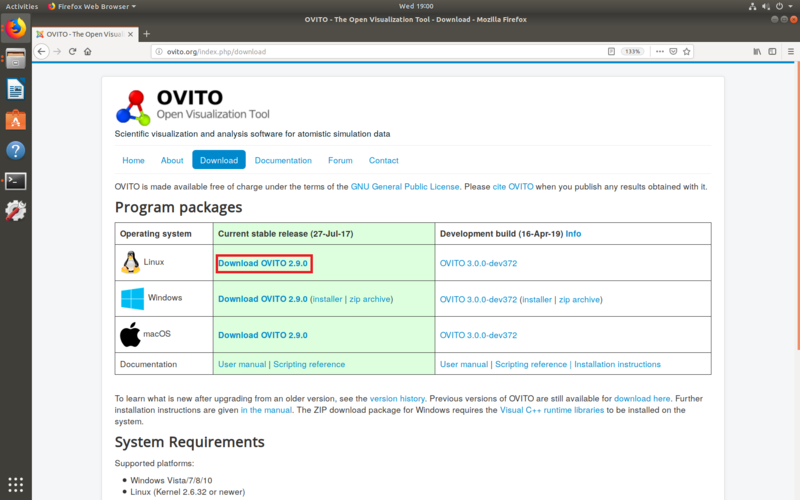
Task: Open Installation instructions link
Action: pyautogui.click(x=617, y=364)
